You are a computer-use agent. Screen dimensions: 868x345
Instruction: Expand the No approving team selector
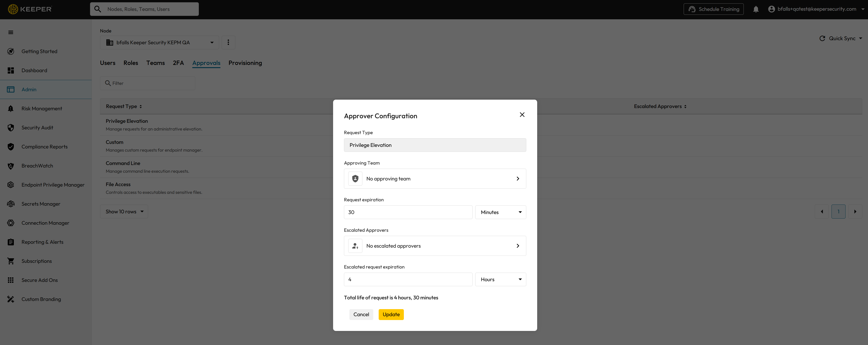point(435,179)
